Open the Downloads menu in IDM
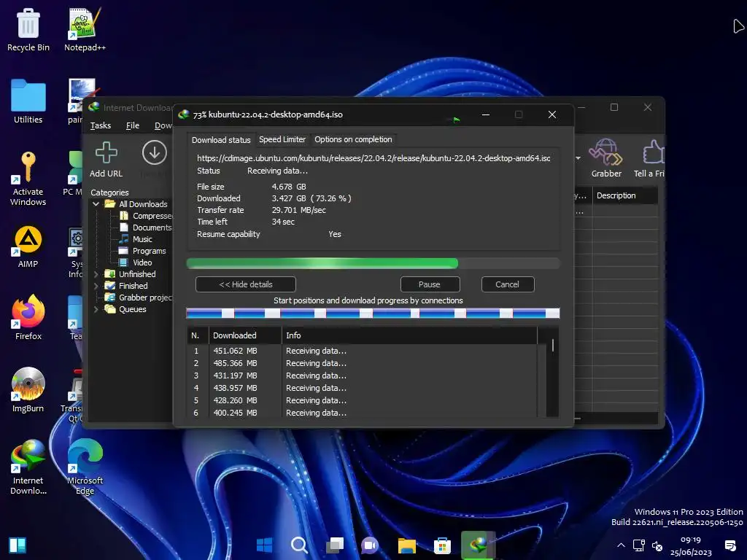Viewport: 747px width, 560px height. point(163,125)
